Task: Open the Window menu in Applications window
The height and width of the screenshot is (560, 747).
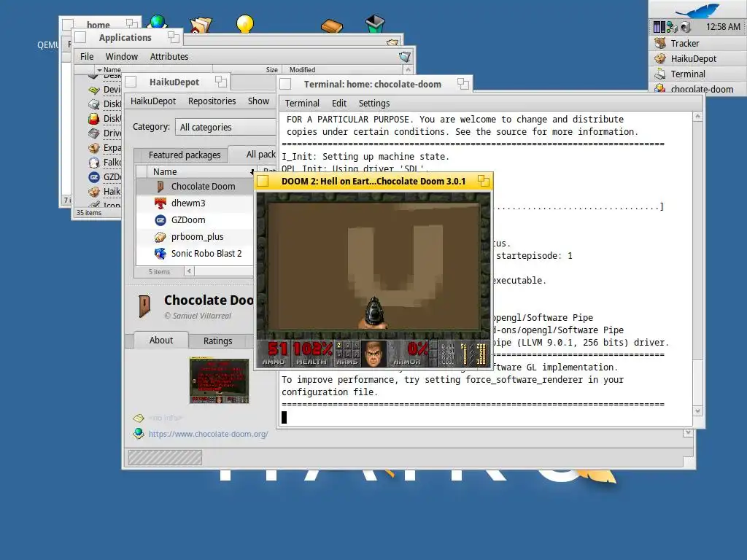Action: pyautogui.click(x=122, y=57)
